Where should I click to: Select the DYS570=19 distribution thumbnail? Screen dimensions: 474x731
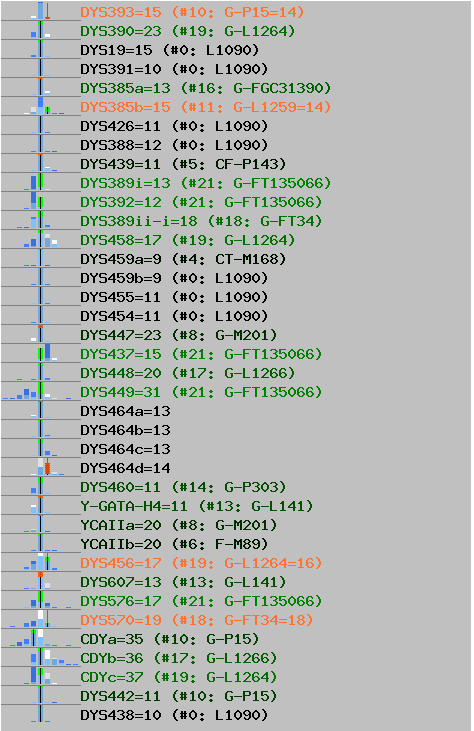pos(41,620)
